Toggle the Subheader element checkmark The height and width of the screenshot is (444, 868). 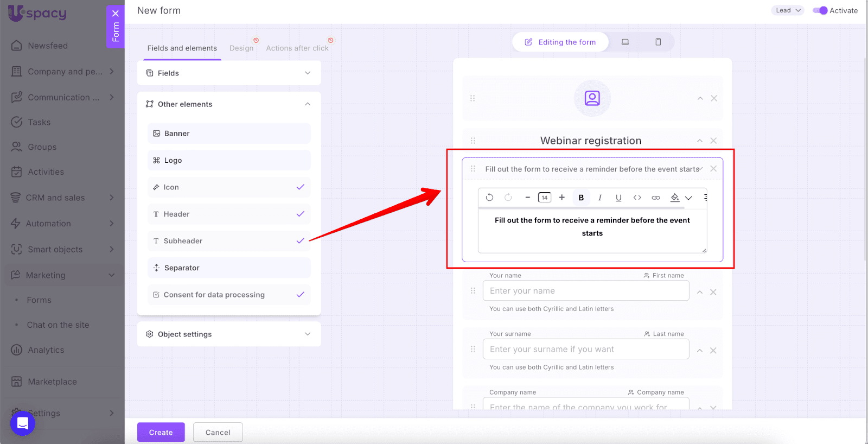300,241
